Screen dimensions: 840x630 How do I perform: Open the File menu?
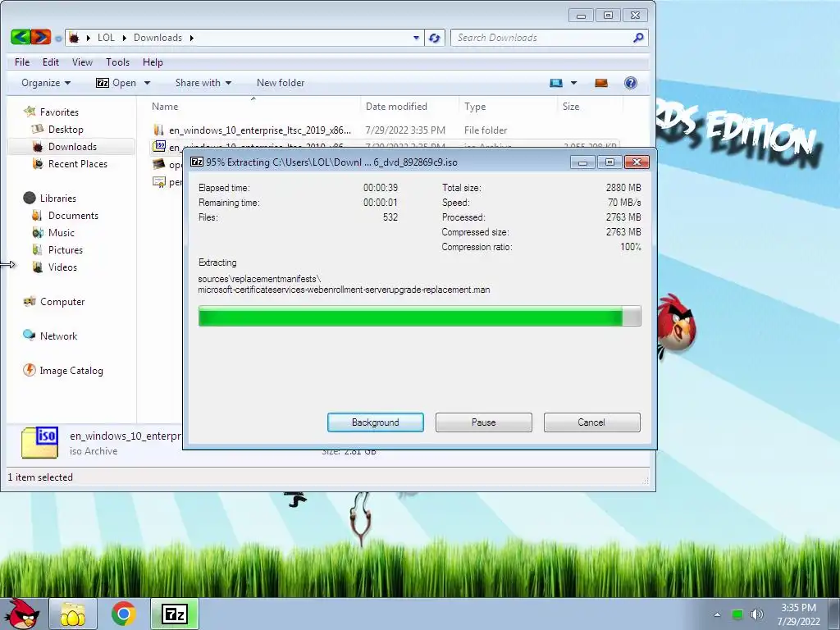tap(22, 62)
